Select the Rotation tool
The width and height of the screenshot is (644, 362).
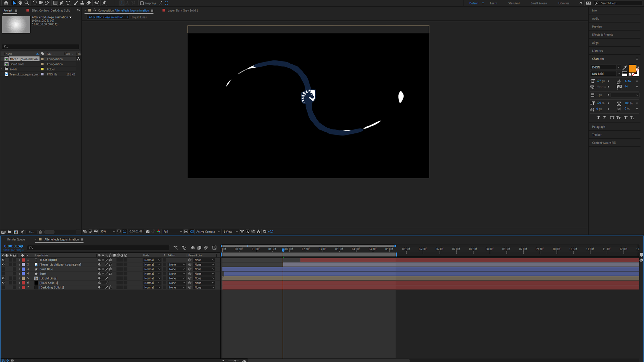tap(35, 3)
